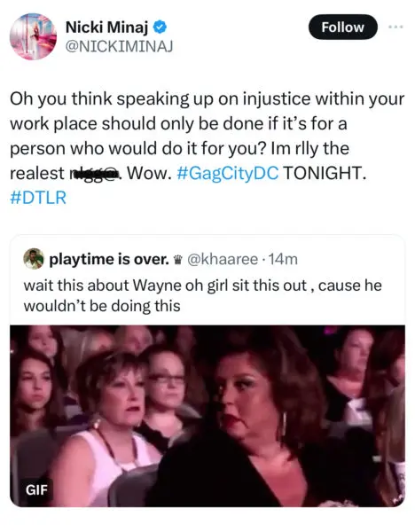The width and height of the screenshot is (415, 532).
Task: Open the @khaaree handle
Action: coord(223,260)
